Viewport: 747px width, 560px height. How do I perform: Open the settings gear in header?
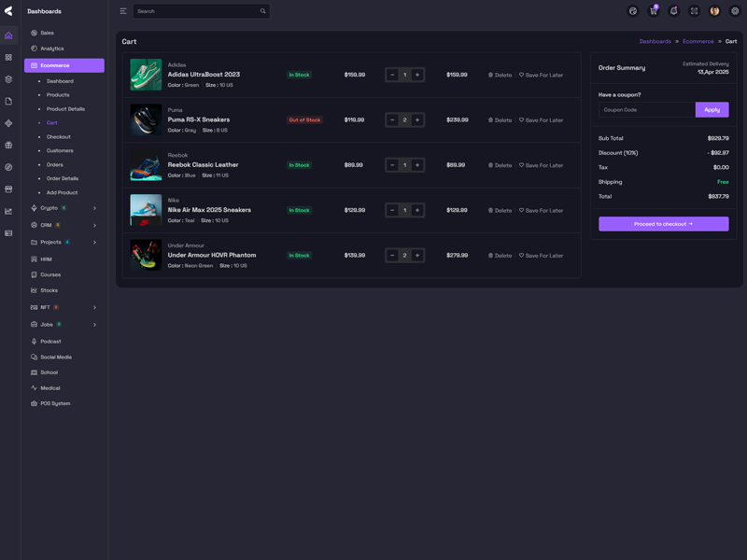point(735,11)
